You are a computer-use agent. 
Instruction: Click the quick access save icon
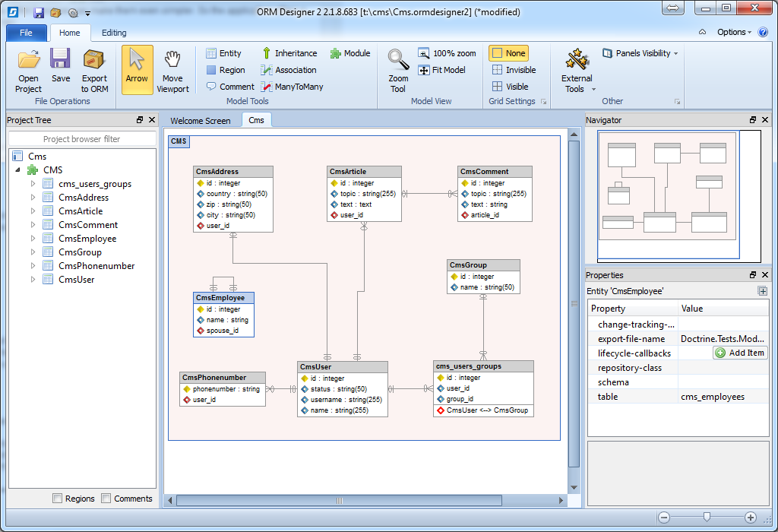(x=39, y=12)
